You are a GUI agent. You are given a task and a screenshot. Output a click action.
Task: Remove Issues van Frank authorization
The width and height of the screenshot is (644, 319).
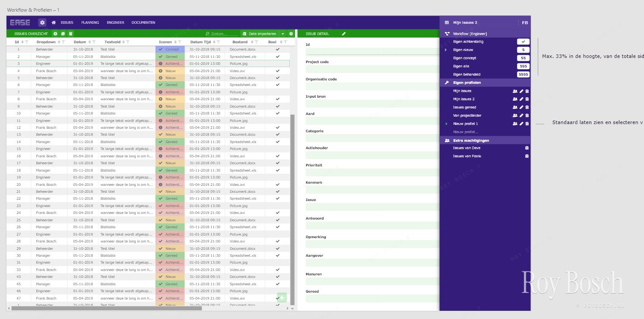pos(527,156)
